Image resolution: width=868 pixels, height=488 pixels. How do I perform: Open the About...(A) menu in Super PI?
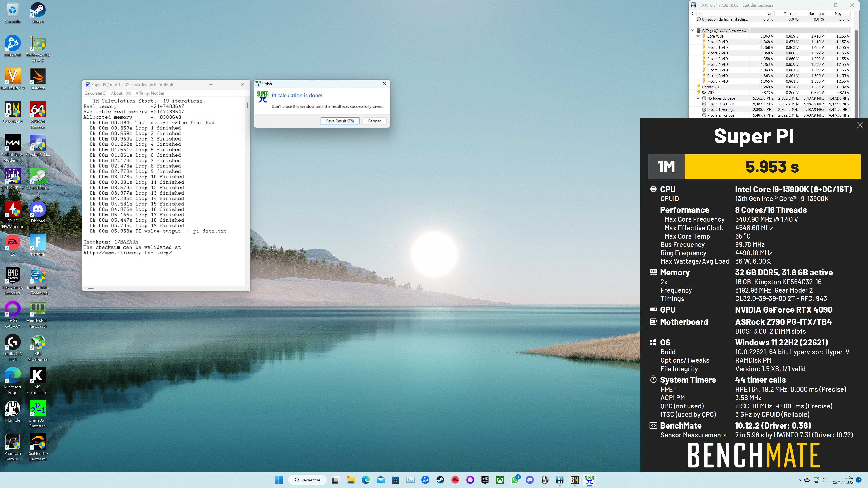(x=121, y=93)
